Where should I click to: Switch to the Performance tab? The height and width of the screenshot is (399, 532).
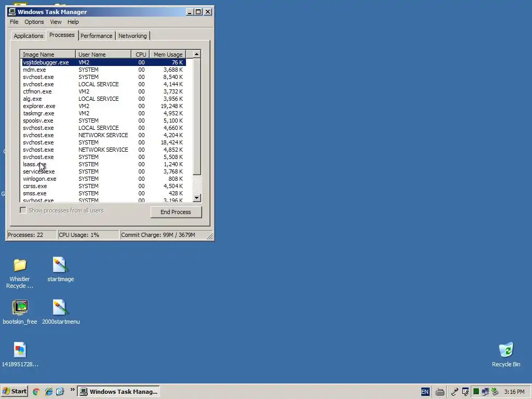pos(96,36)
